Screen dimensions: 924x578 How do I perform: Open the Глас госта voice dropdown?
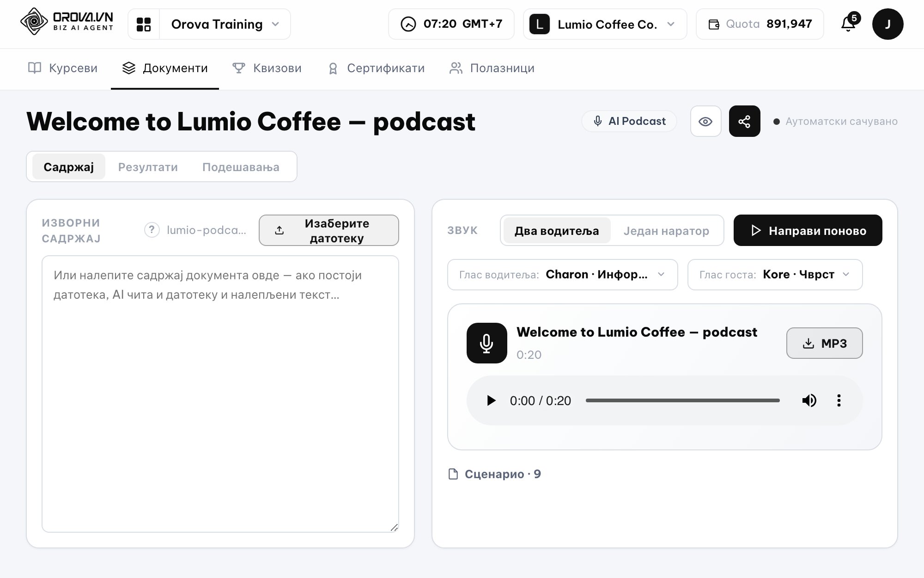pyautogui.click(x=775, y=275)
